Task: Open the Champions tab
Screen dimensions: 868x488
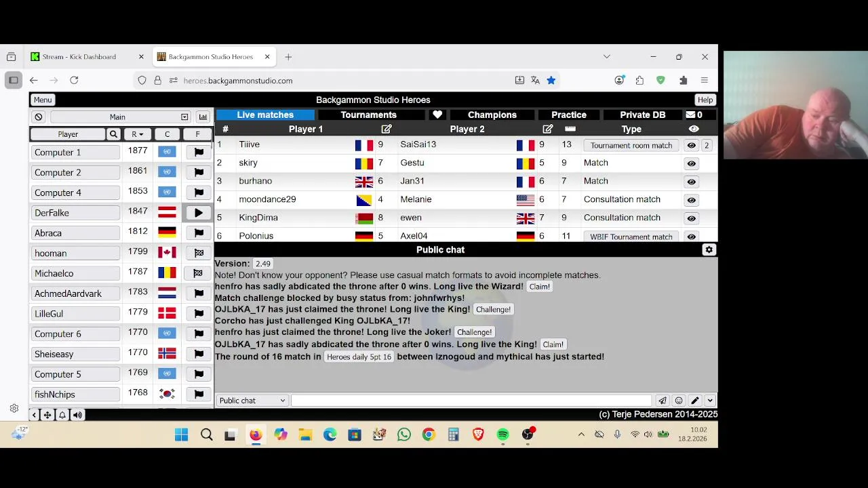Action: [492, 115]
